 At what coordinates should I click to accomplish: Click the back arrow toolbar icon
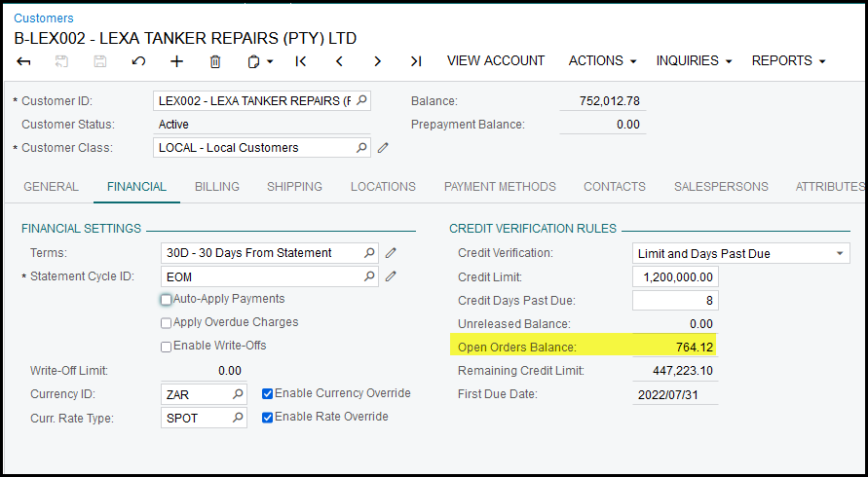click(24, 61)
